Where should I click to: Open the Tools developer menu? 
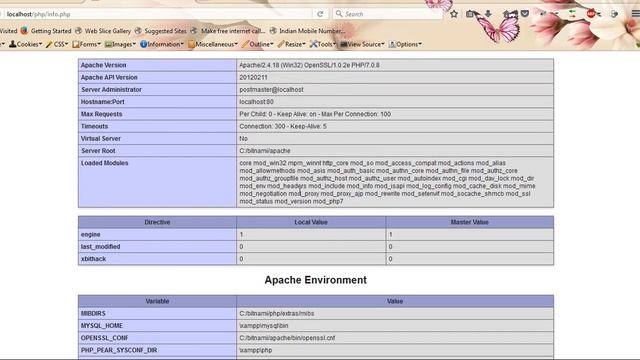pyautogui.click(x=322, y=44)
